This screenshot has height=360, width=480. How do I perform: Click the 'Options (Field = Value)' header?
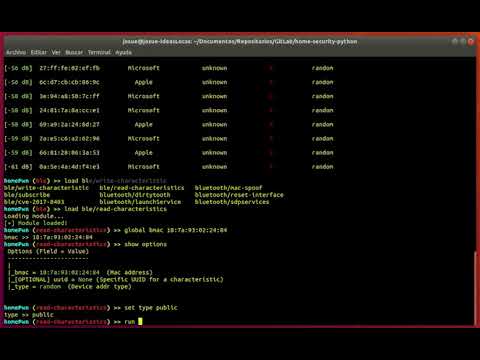[x=48, y=251]
